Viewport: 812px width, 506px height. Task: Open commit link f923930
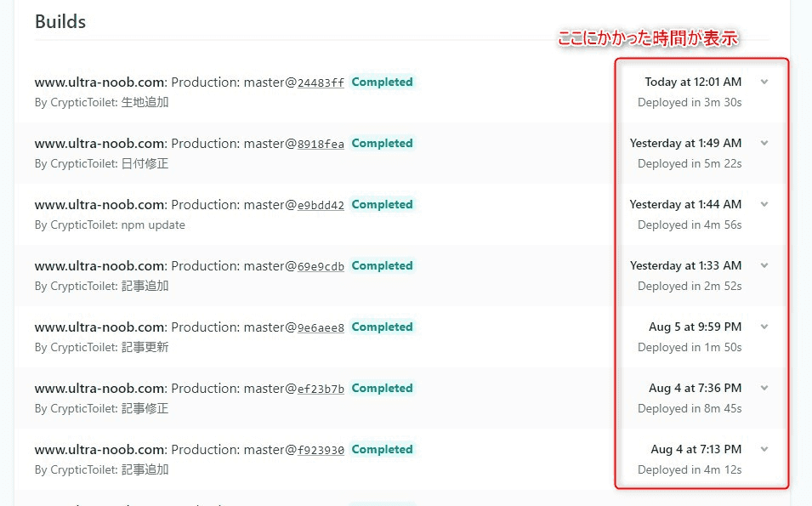click(321, 450)
